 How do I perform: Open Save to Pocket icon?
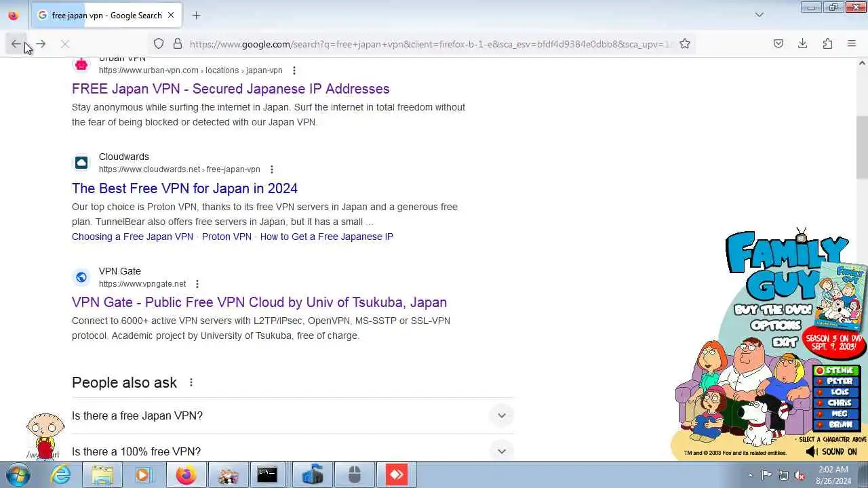778,44
